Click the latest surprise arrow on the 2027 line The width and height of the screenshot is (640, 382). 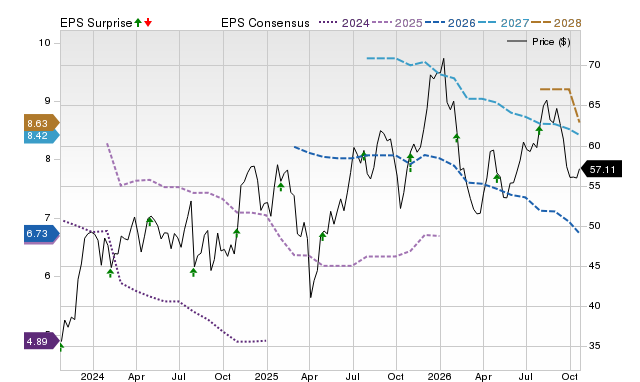point(539,130)
